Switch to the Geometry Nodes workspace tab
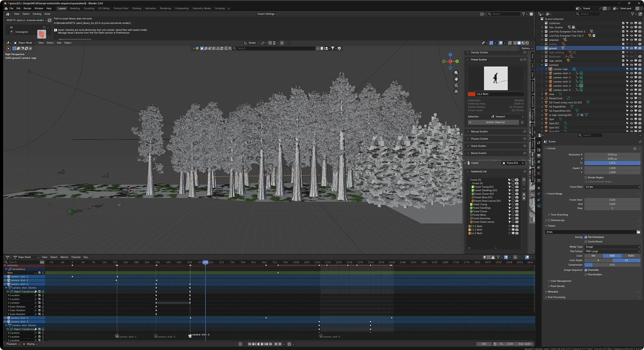The width and height of the screenshot is (644, 350). click(202, 8)
